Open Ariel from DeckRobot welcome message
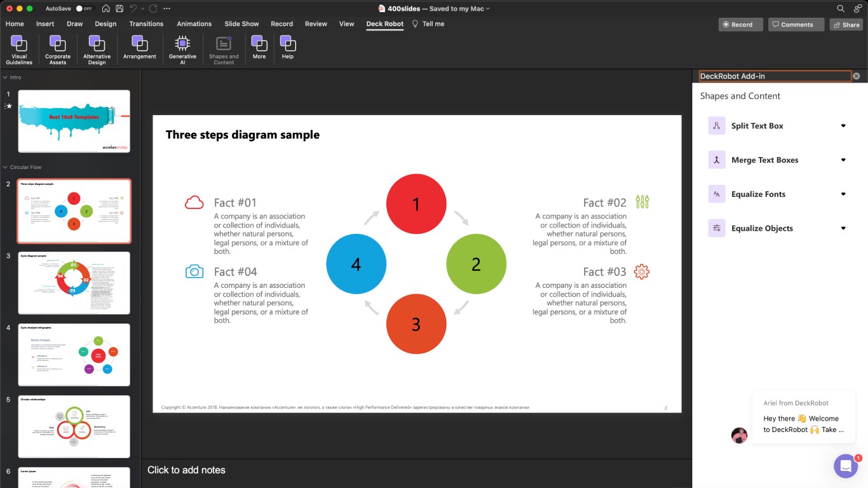The width and height of the screenshot is (868, 488). 803,417
